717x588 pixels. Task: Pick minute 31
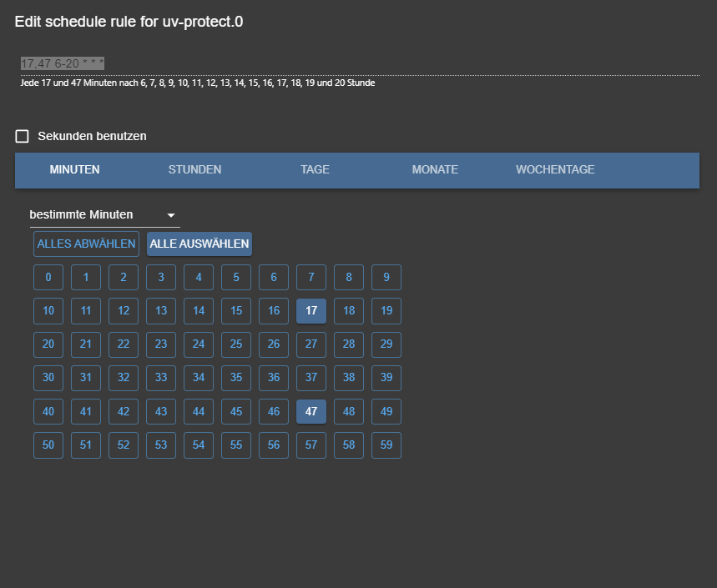[86, 378]
